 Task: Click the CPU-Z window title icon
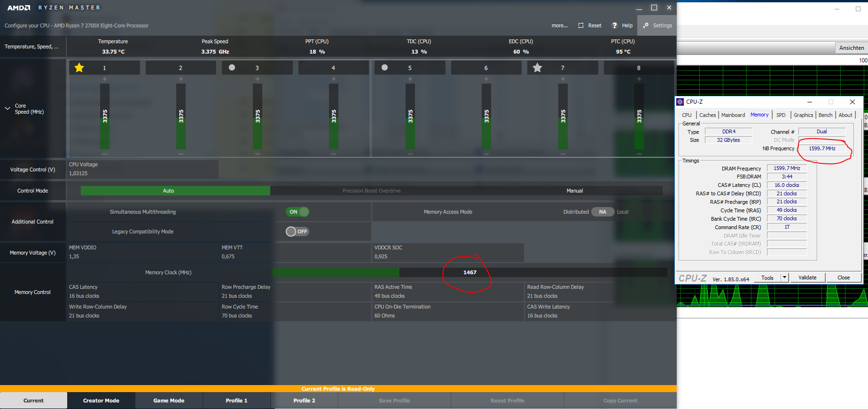click(680, 102)
